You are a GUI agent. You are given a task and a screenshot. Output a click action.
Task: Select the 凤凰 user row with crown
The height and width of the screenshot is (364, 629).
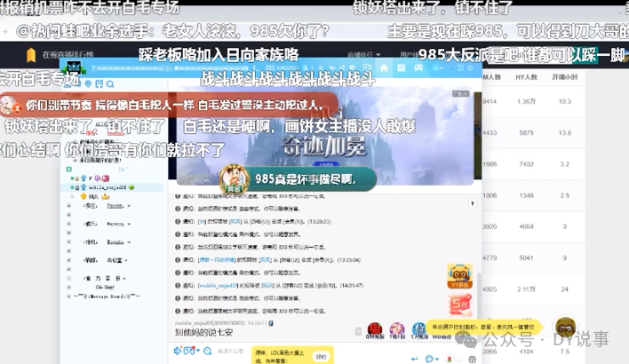click(95, 196)
